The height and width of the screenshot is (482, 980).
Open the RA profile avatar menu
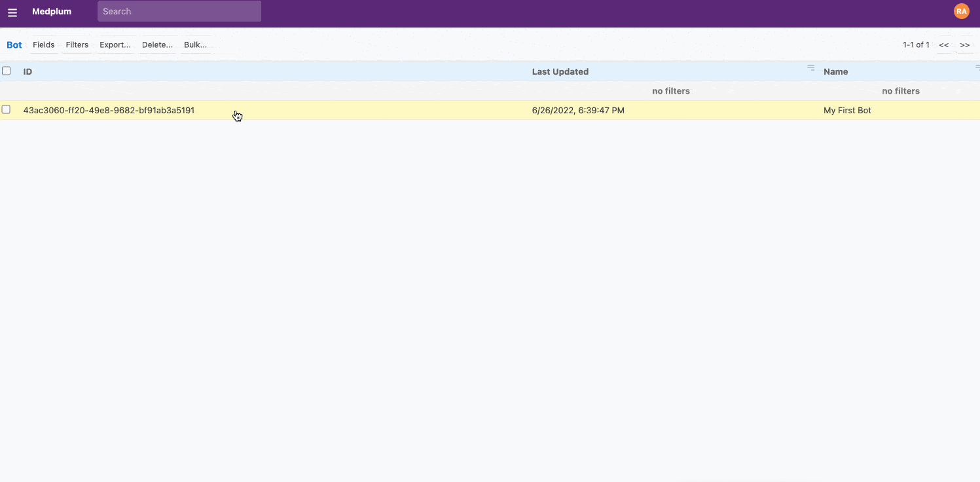tap(961, 10)
